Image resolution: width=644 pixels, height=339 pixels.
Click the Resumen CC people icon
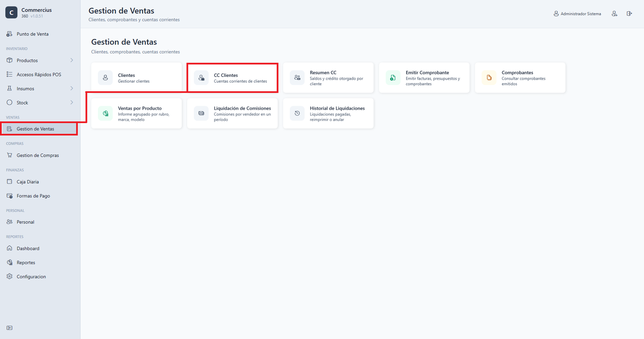pos(297,78)
